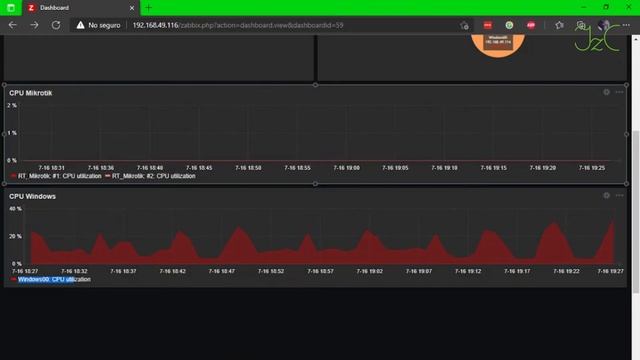Click the 40 % axis label in CPU Windows

click(16, 209)
